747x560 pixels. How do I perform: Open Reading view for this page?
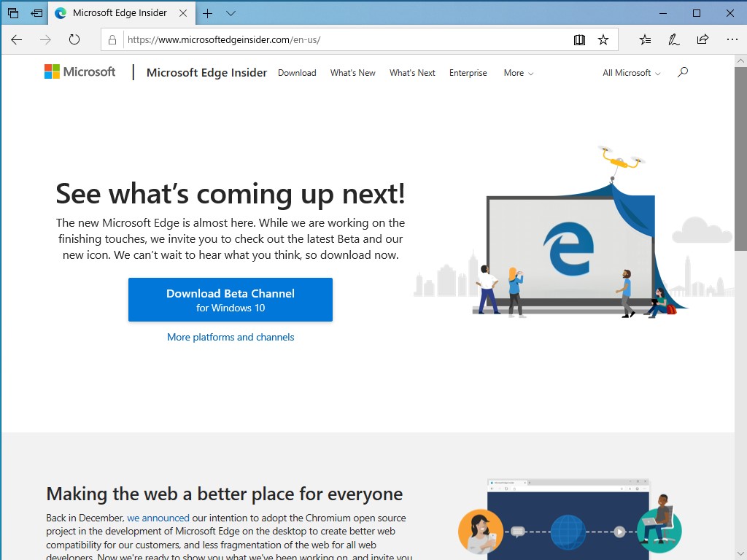point(579,40)
